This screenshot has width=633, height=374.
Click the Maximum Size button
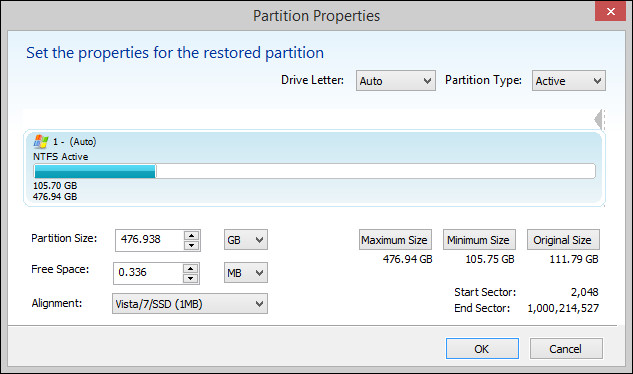tap(395, 240)
